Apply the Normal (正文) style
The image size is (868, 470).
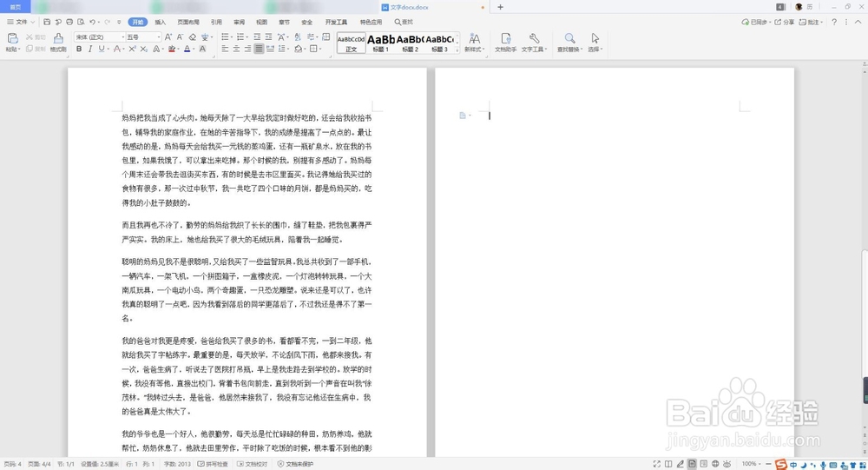pos(351,43)
